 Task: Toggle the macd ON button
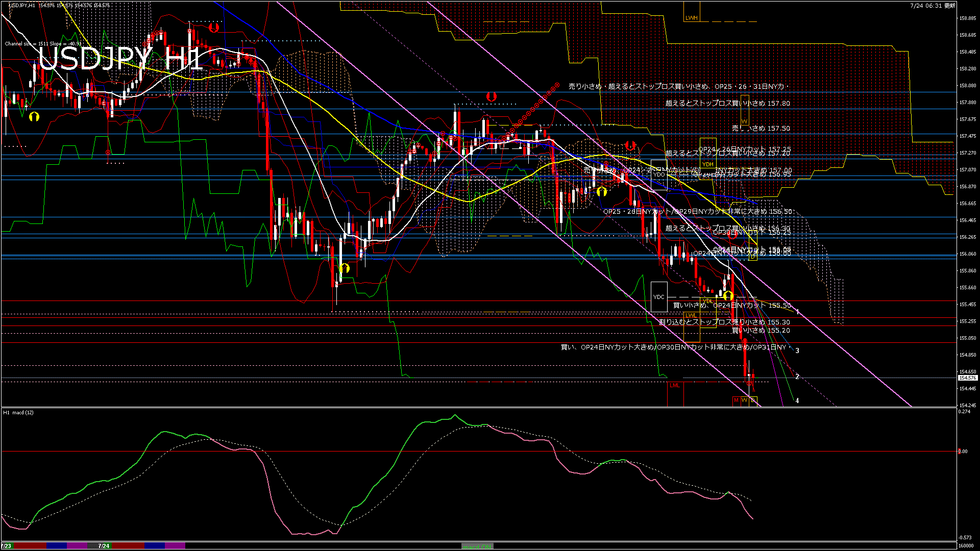[x=477, y=546]
